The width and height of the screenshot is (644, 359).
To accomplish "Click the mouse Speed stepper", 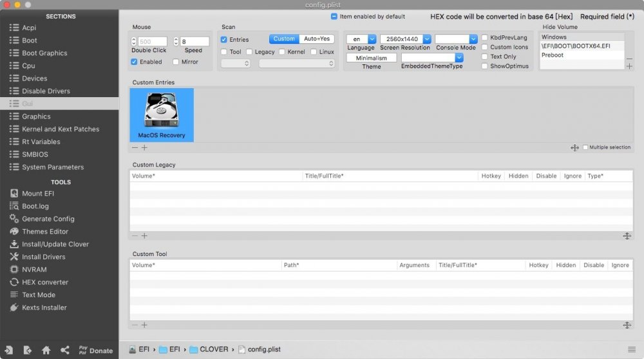I will [x=176, y=41].
